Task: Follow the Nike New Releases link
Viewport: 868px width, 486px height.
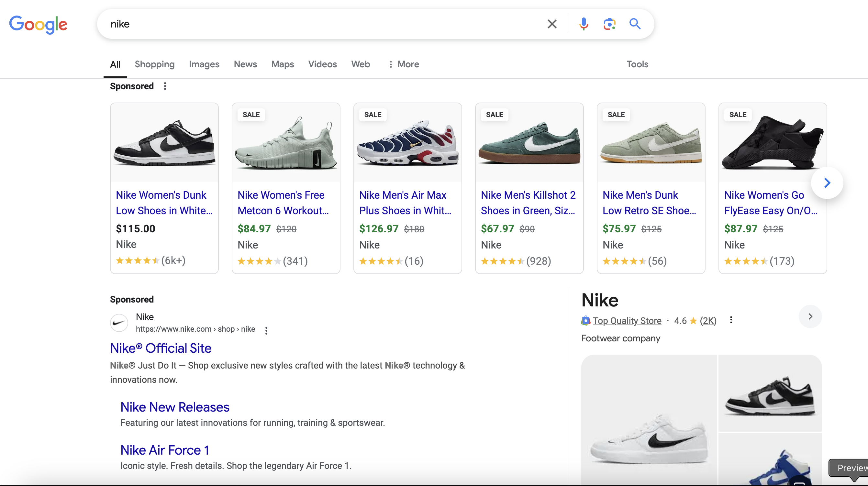Action: click(175, 407)
